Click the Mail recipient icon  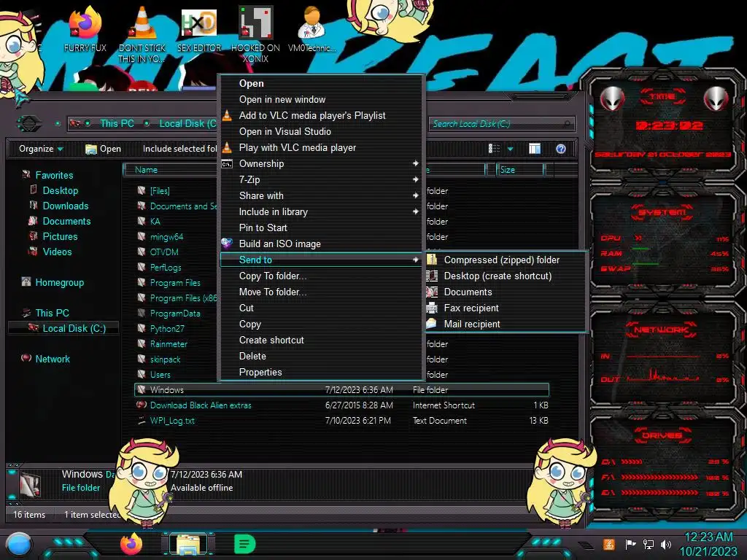432,324
